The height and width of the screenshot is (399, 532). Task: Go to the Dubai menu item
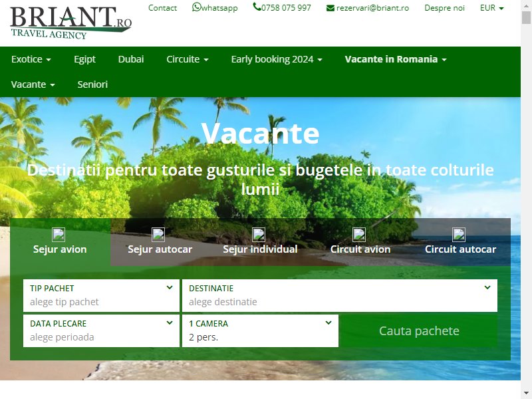click(x=131, y=59)
